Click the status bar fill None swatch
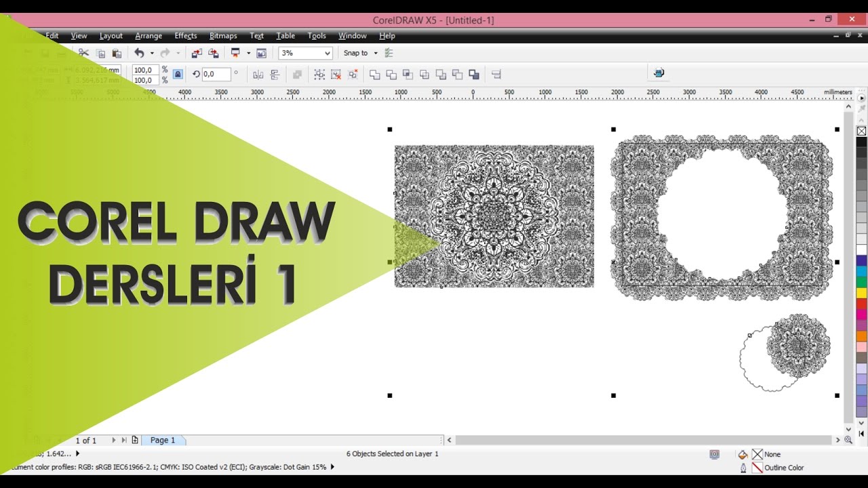868x488 pixels. pyautogui.click(x=757, y=455)
